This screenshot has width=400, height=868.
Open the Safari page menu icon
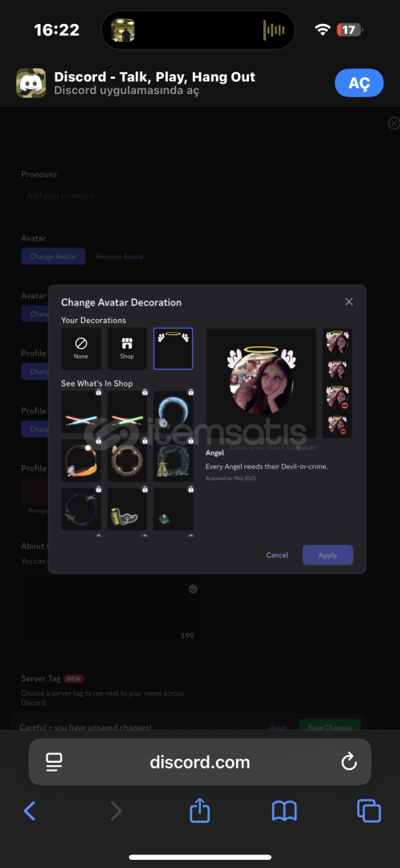(54, 762)
